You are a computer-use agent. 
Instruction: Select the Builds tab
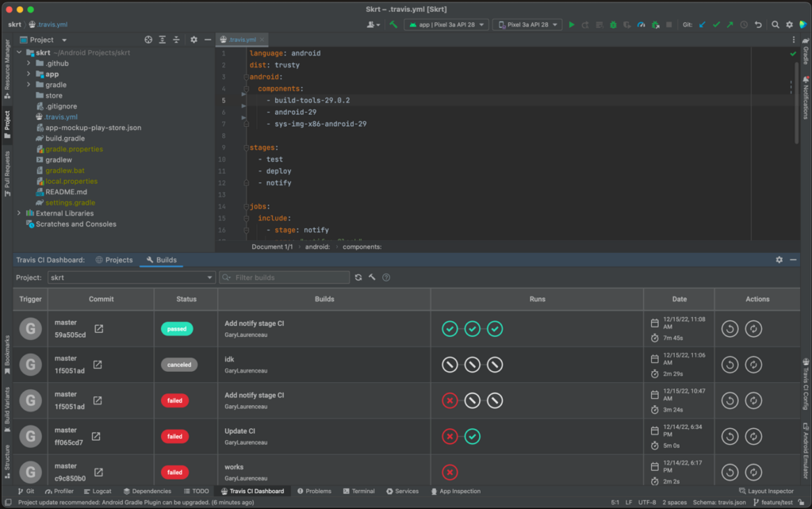[x=162, y=260]
